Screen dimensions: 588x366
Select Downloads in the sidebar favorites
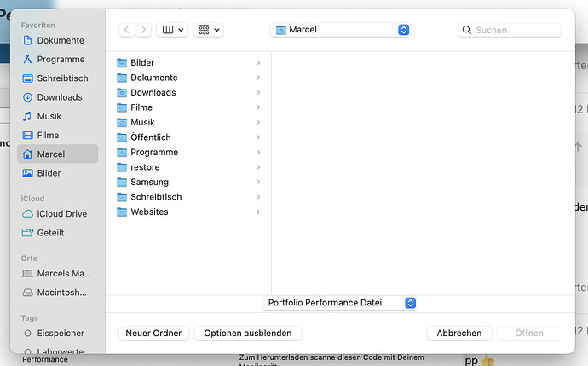click(x=59, y=97)
